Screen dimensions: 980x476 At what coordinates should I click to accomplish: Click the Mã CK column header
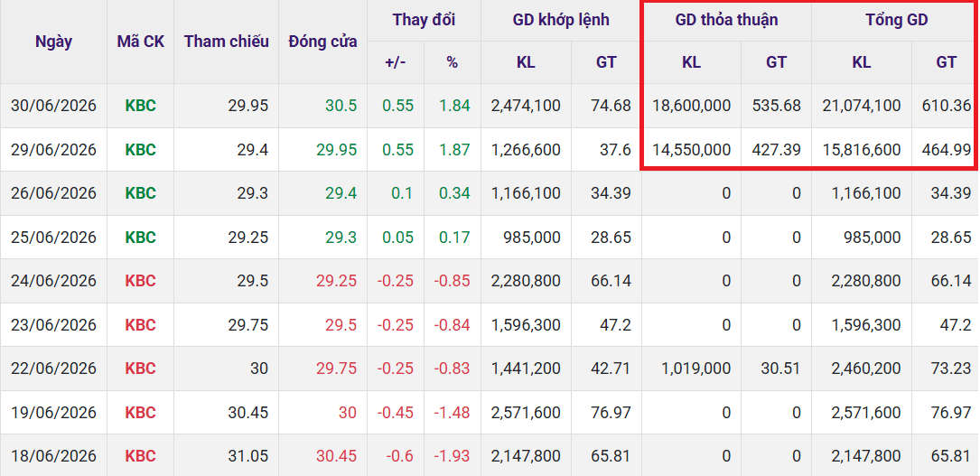[141, 42]
